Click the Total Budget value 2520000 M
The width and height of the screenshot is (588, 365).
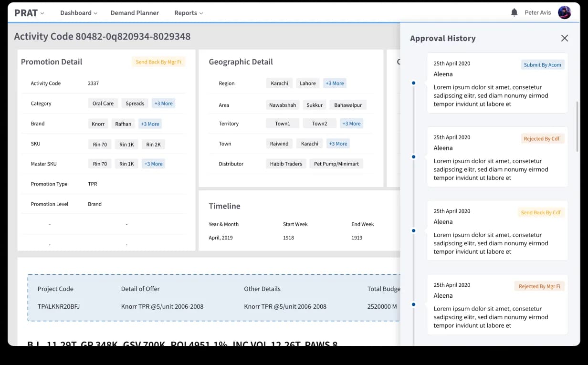tap(382, 306)
